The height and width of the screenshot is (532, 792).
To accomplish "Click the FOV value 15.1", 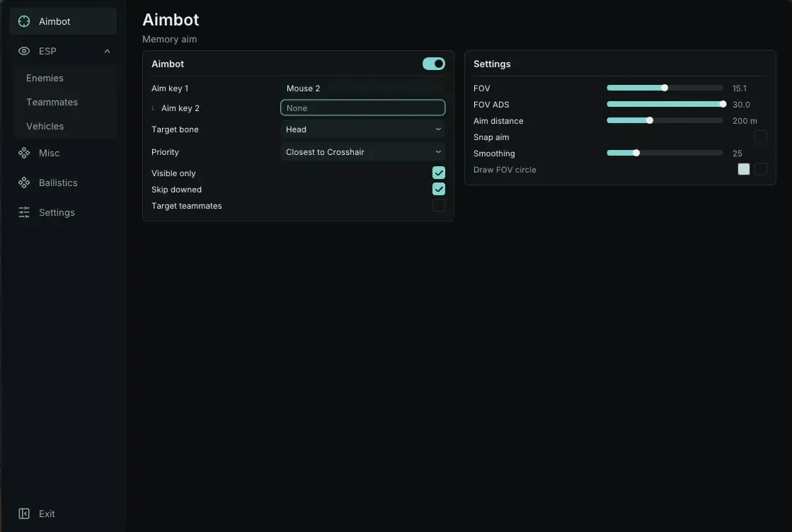I will (740, 88).
